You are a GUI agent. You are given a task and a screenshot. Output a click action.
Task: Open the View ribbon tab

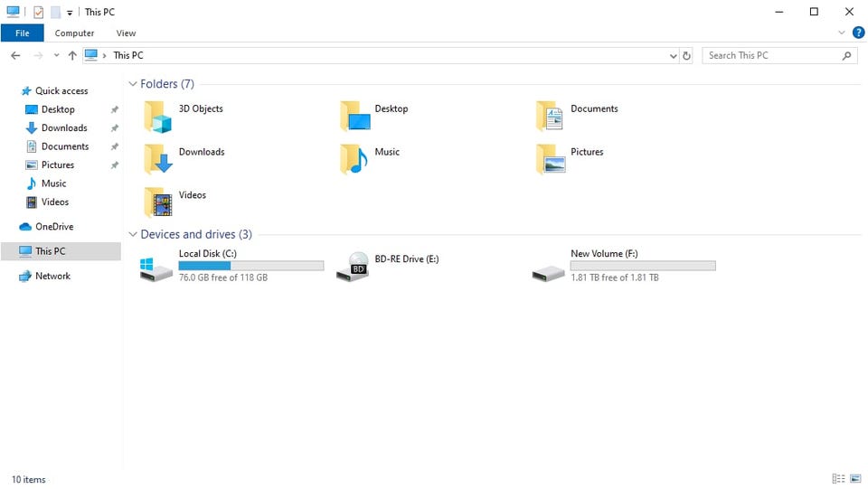[x=126, y=33]
